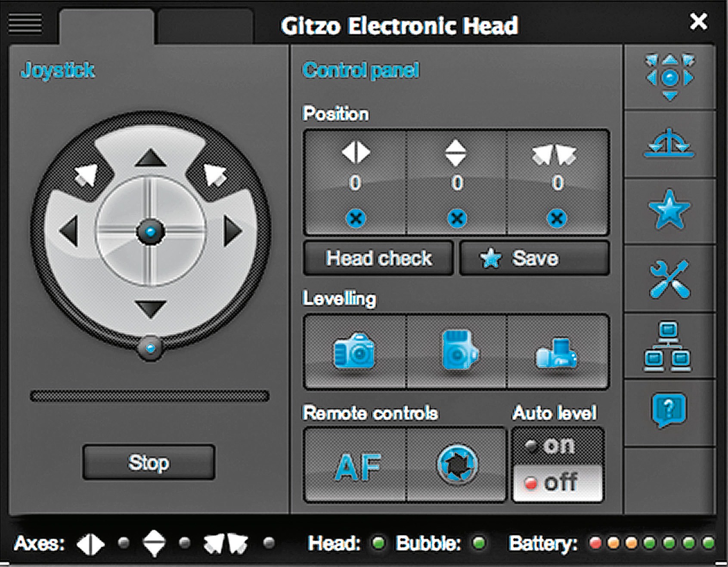Image resolution: width=728 pixels, height=567 pixels.
Task: Click the Battery label in status bar
Action: pyautogui.click(x=543, y=545)
